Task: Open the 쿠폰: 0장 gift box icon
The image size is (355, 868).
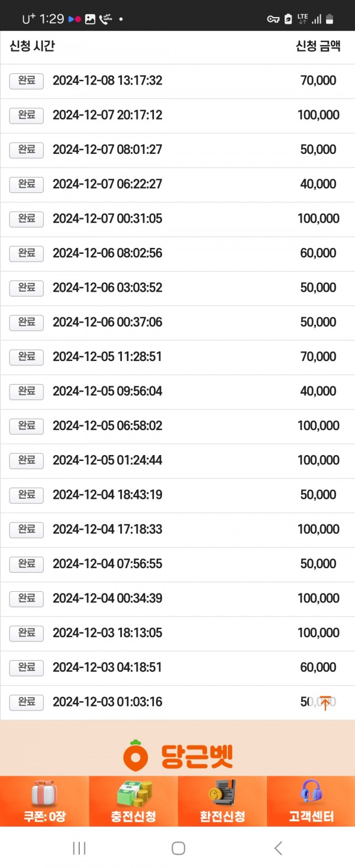Action: [44, 793]
